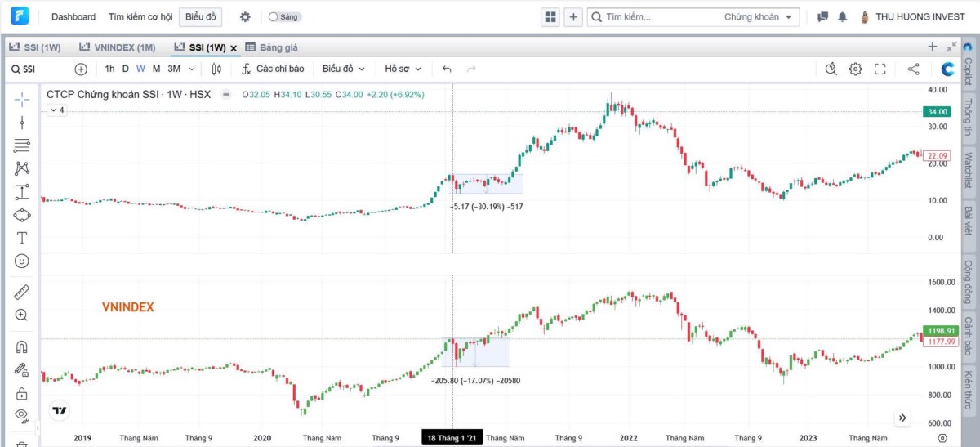The image size is (980, 447).
Task: Share the chart
Action: [914, 69]
